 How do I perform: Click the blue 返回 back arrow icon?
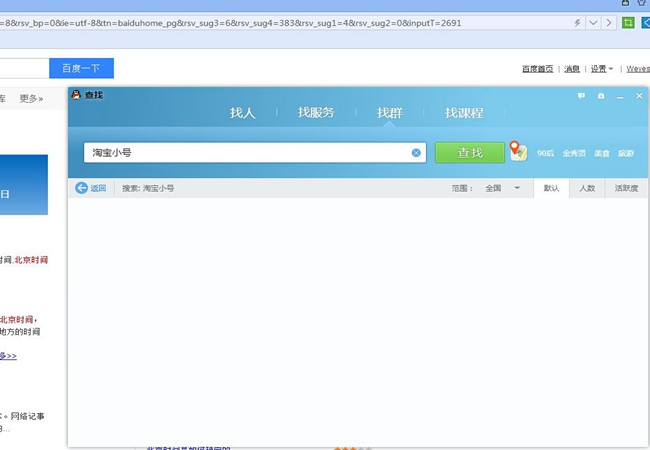point(81,188)
